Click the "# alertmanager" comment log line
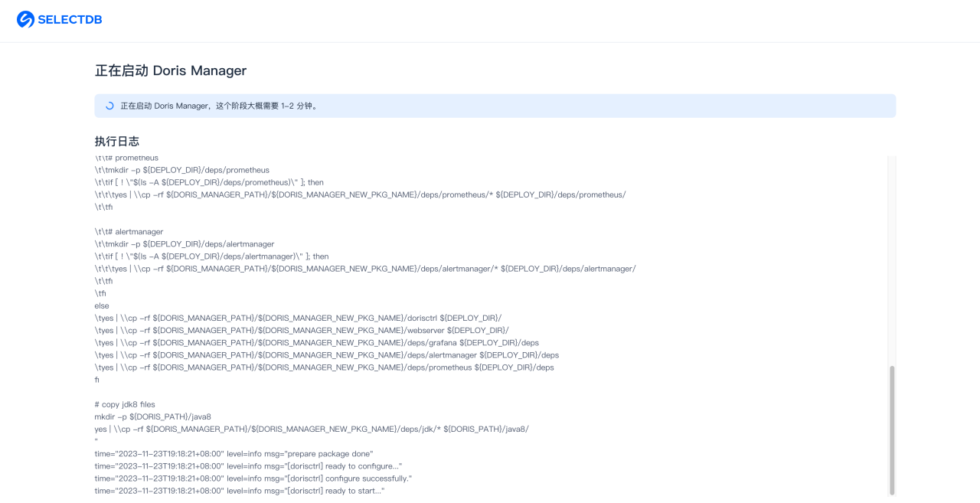 click(x=129, y=232)
